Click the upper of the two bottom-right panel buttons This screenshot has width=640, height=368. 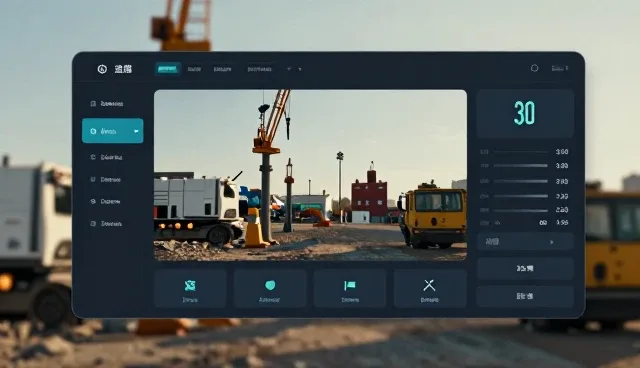coord(525,268)
